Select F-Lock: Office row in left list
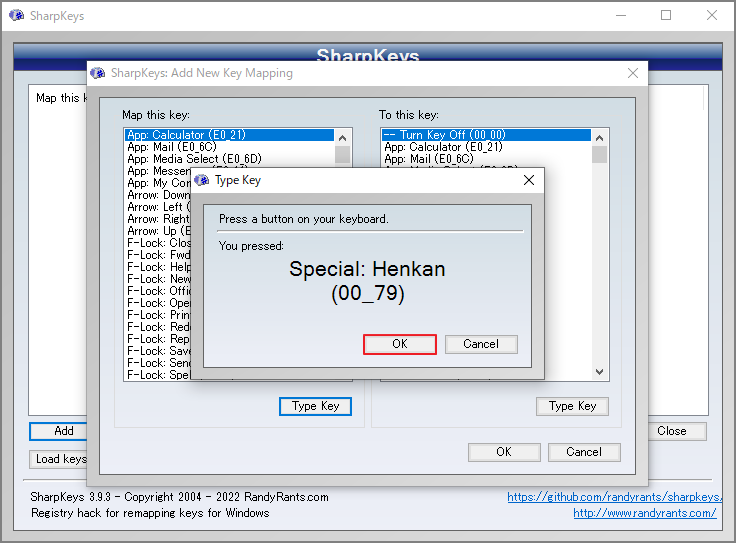This screenshot has height=543, width=736. coord(158,291)
